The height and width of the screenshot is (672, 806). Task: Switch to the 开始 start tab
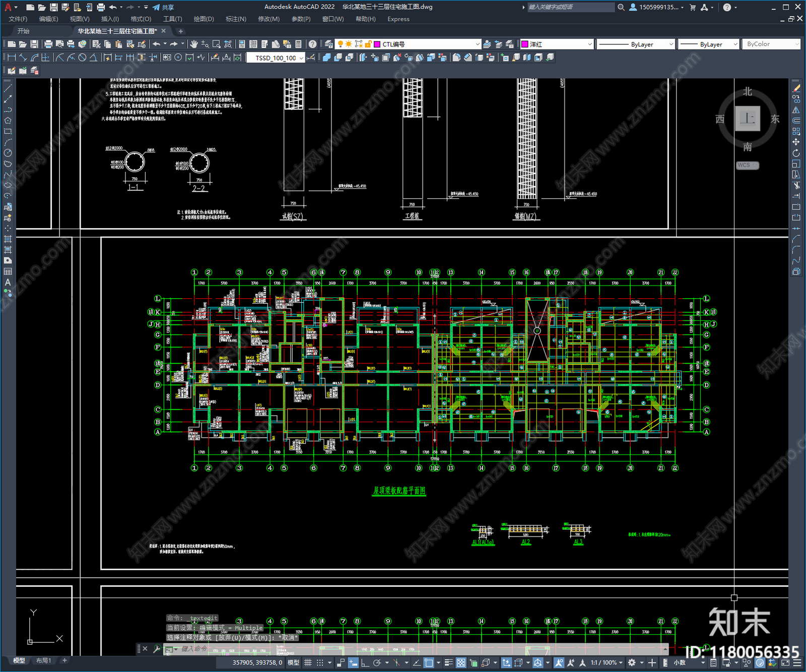23,31
